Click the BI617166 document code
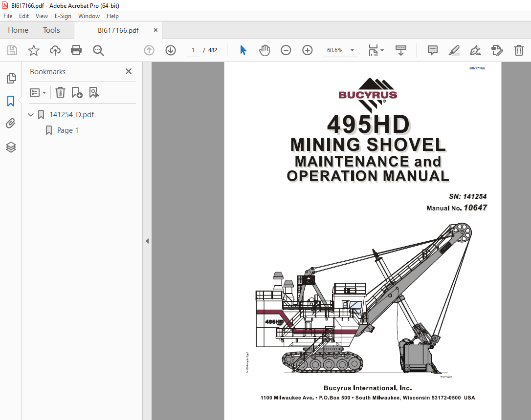 click(x=477, y=68)
